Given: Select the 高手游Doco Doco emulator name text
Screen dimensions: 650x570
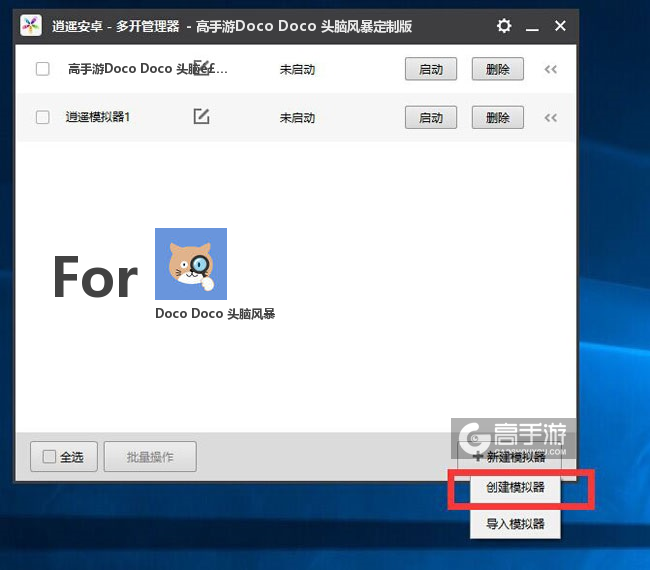Looking at the screenshot, I should (148, 68).
